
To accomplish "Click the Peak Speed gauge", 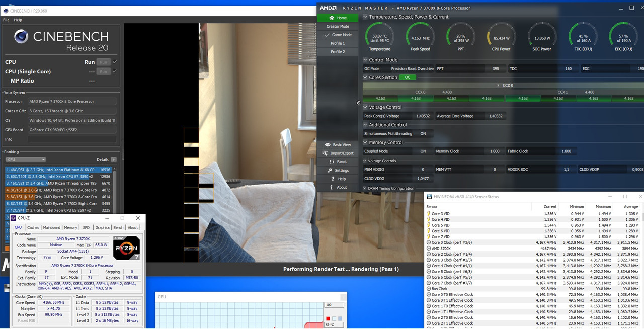I will coord(420,37).
